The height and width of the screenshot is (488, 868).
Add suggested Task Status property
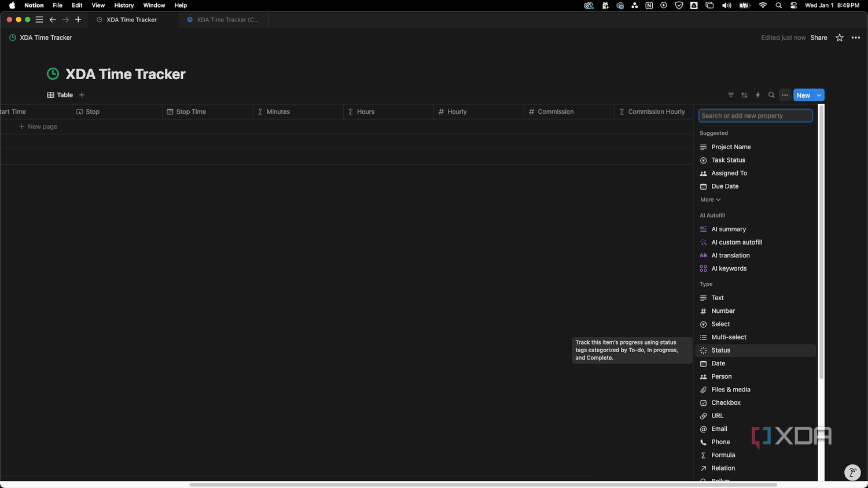pyautogui.click(x=755, y=160)
